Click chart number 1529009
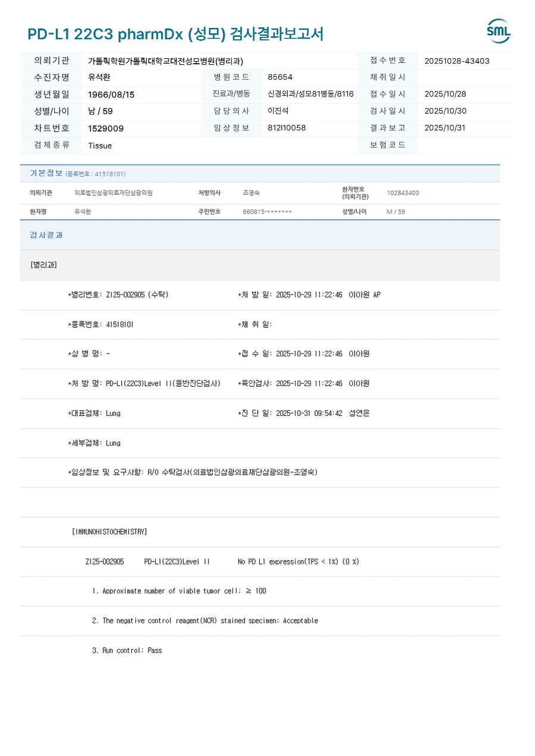Viewport: 535px width, 756px height. (106, 128)
